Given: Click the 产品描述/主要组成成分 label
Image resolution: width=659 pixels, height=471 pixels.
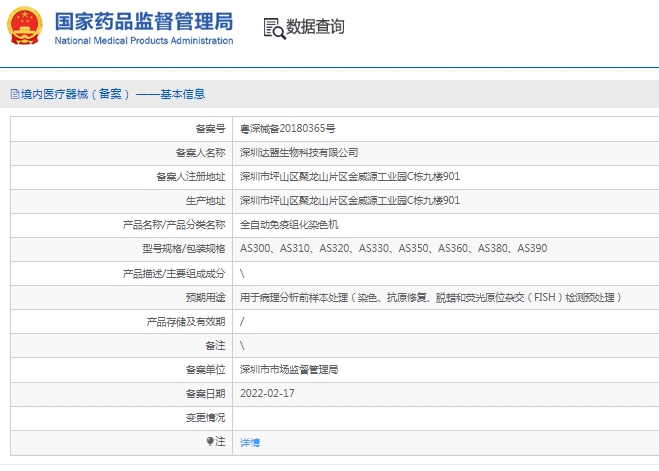Looking at the screenshot, I should (x=174, y=274).
